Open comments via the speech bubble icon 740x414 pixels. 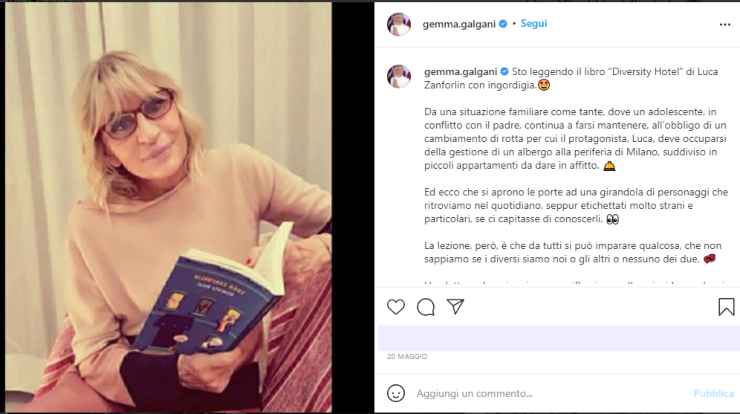tap(425, 307)
